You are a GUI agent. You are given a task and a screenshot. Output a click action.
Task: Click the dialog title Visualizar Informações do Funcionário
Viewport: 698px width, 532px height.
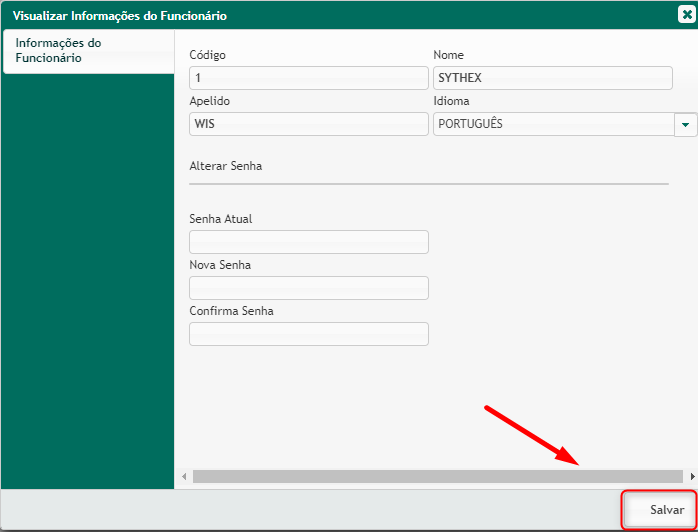click(120, 16)
